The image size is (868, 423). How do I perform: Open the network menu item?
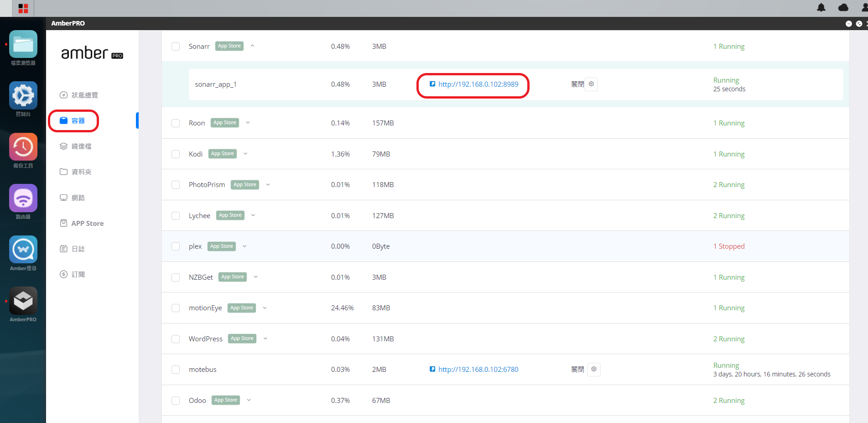click(x=73, y=198)
